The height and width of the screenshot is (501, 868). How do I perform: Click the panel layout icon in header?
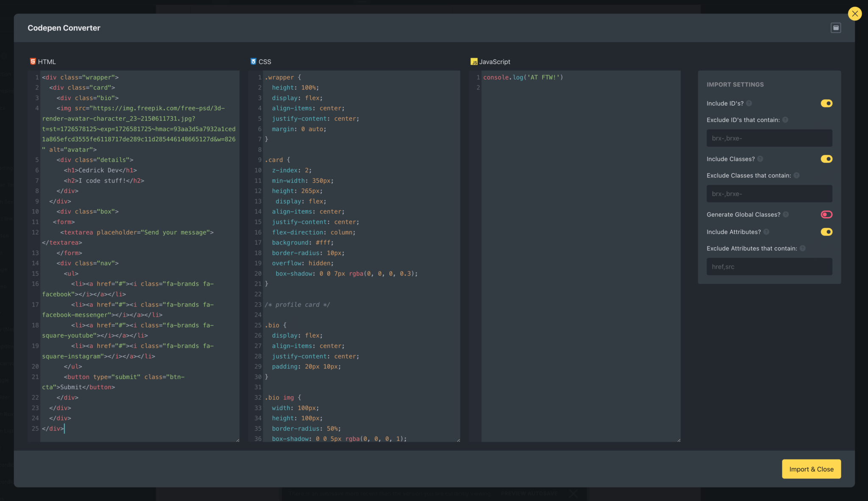pyautogui.click(x=836, y=28)
